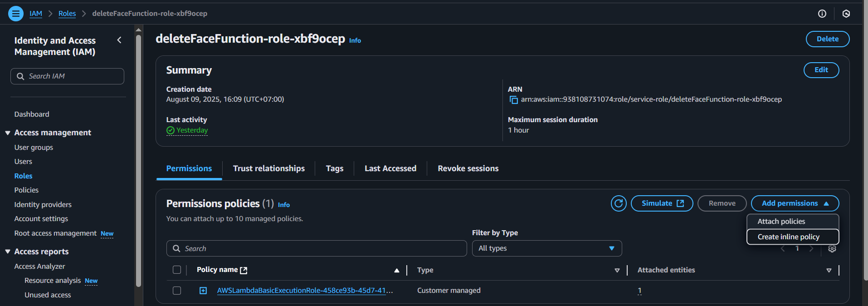Click the disabled Remove button
868x306 pixels.
tap(722, 203)
